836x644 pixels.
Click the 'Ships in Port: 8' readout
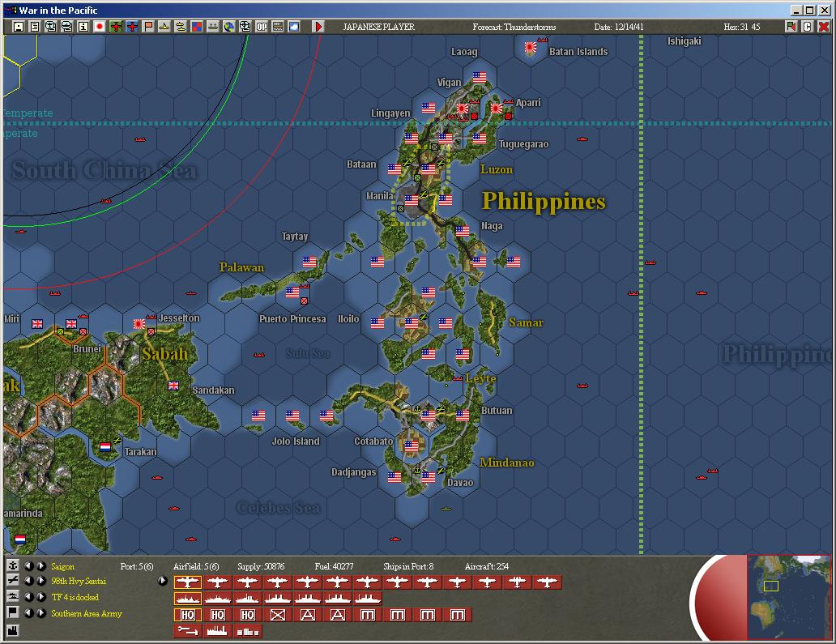(408, 566)
